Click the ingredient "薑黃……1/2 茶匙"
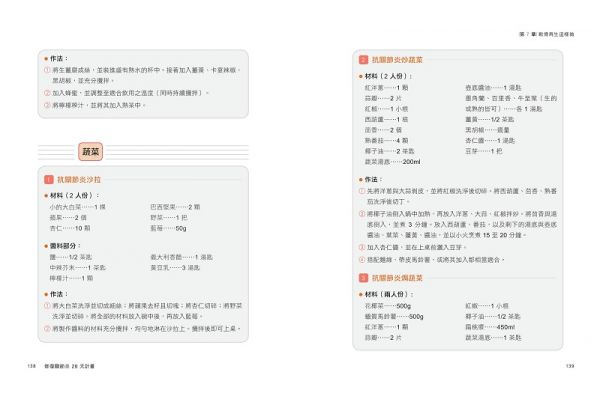This screenshot has height=399, width=600. [490, 119]
